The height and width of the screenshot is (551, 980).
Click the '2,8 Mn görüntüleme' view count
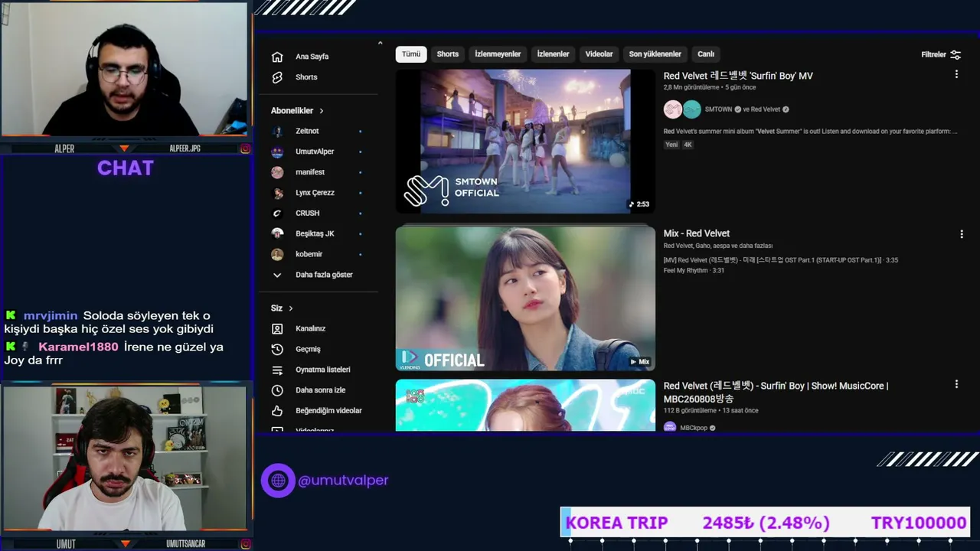coord(691,87)
